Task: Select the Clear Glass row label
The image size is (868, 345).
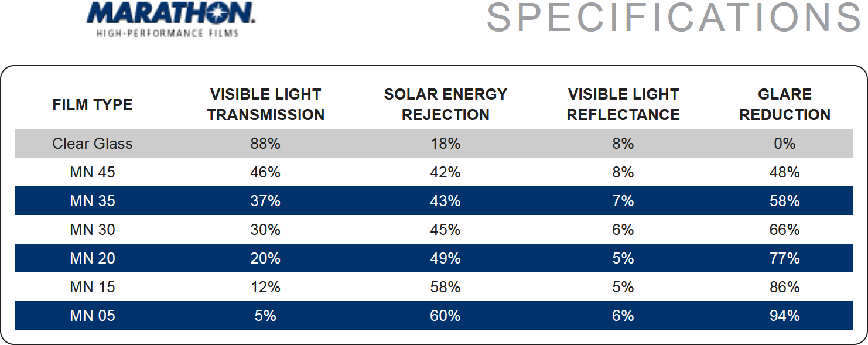Action: tap(93, 144)
